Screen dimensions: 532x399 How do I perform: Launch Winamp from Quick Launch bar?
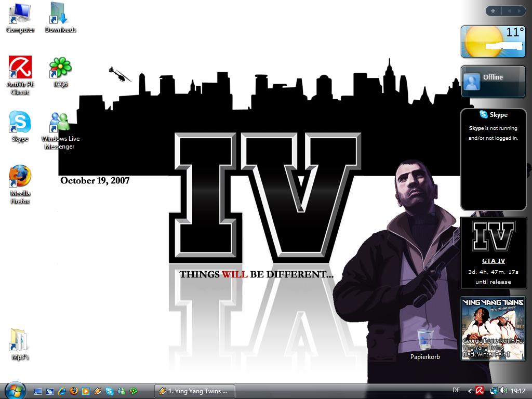coord(97,391)
